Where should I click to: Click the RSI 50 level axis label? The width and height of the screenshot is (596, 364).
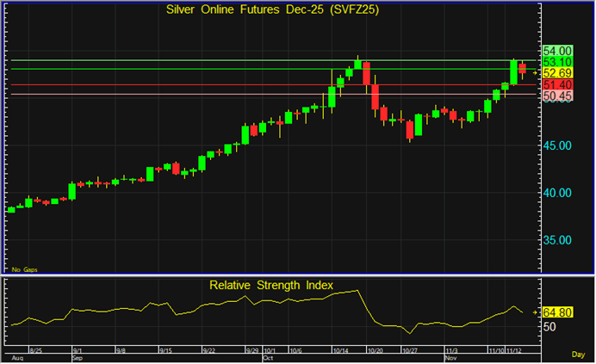549,327
